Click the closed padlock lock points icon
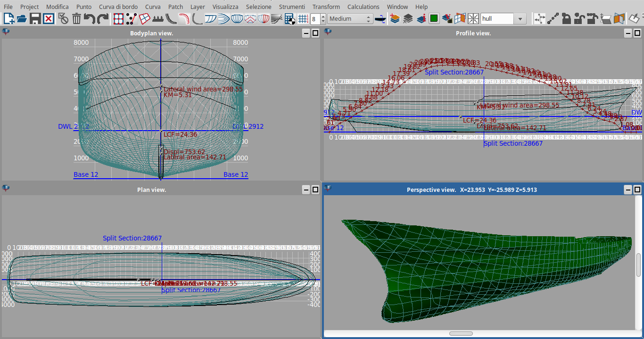Screen dimensions: 644x339 [x=567, y=19]
